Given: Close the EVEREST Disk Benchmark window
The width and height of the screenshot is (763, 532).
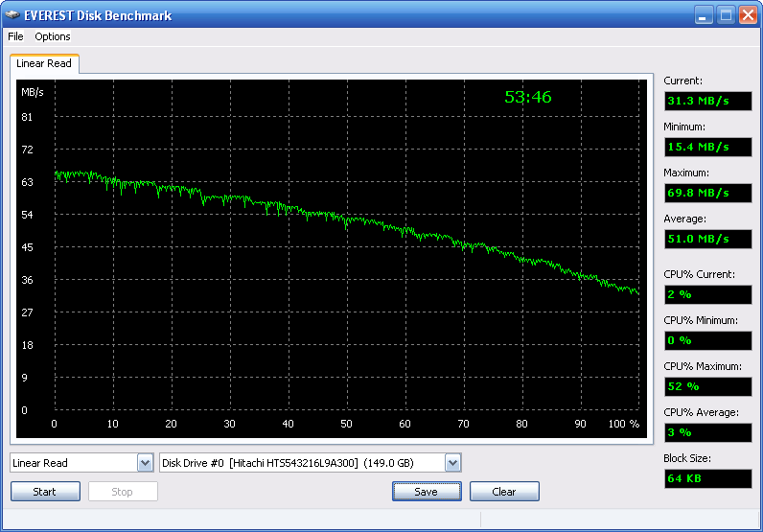Looking at the screenshot, I should pos(748,15).
